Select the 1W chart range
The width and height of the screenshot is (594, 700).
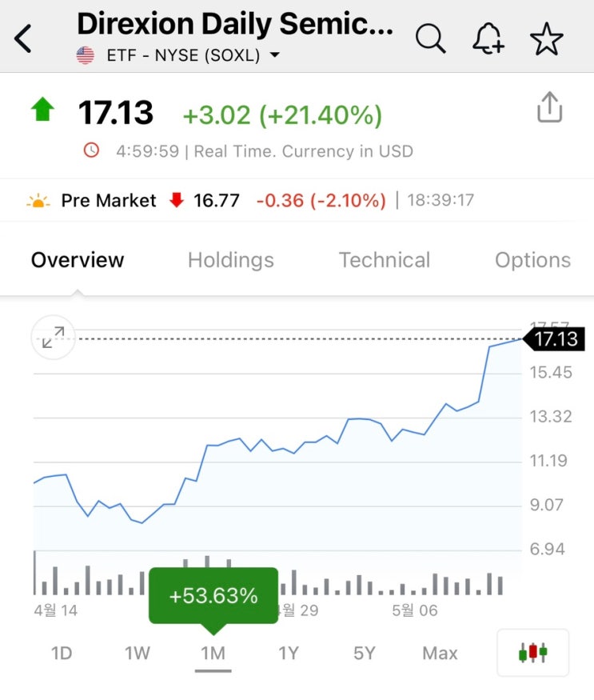coord(137,653)
